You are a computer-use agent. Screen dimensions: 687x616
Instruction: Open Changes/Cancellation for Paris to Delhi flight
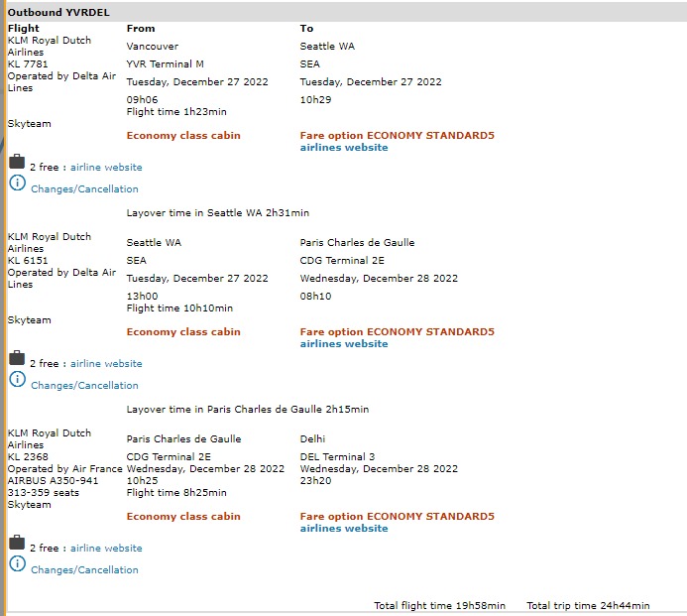click(84, 570)
